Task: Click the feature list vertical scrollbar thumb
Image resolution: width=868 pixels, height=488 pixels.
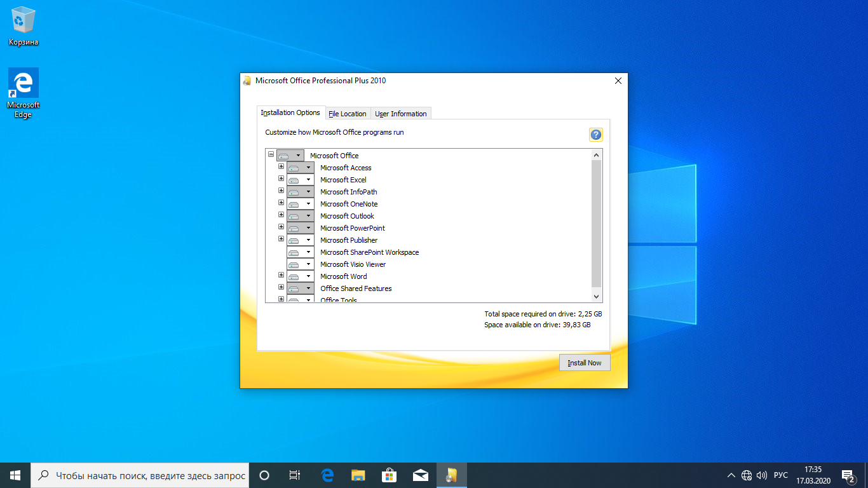Action: (x=596, y=224)
